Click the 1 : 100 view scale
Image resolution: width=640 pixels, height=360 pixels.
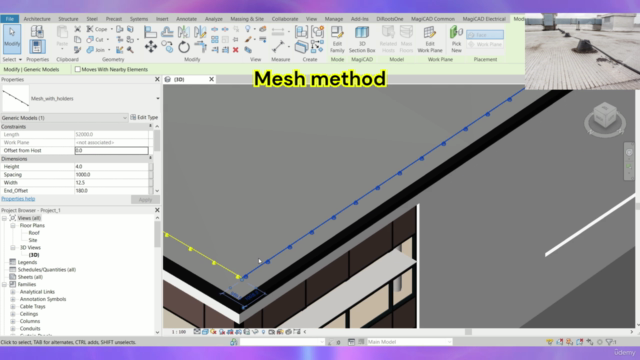[x=179, y=332]
